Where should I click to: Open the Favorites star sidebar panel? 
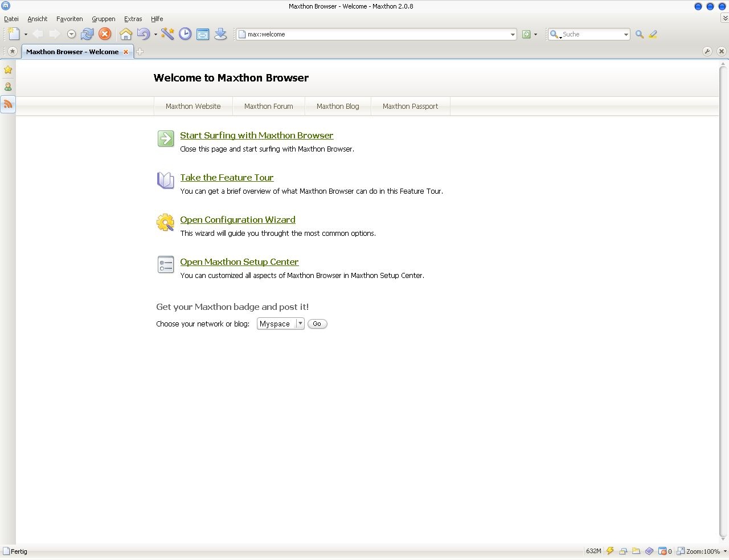point(8,70)
